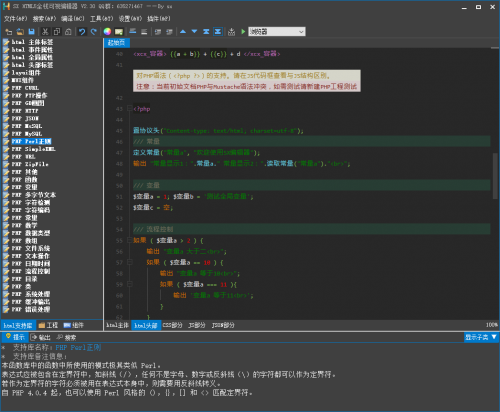The width and height of the screenshot is (500, 412).
Task: Open the 工具 menu
Action: coord(102,19)
